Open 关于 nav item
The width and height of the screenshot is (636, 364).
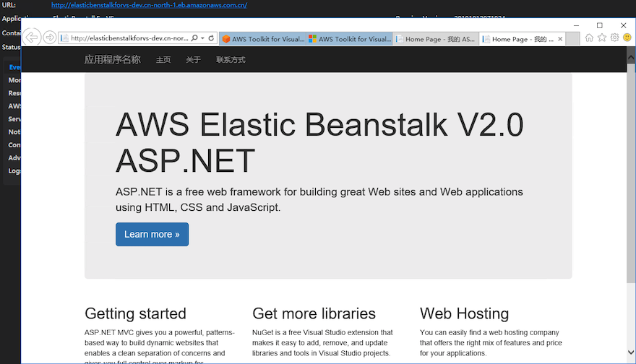193,60
